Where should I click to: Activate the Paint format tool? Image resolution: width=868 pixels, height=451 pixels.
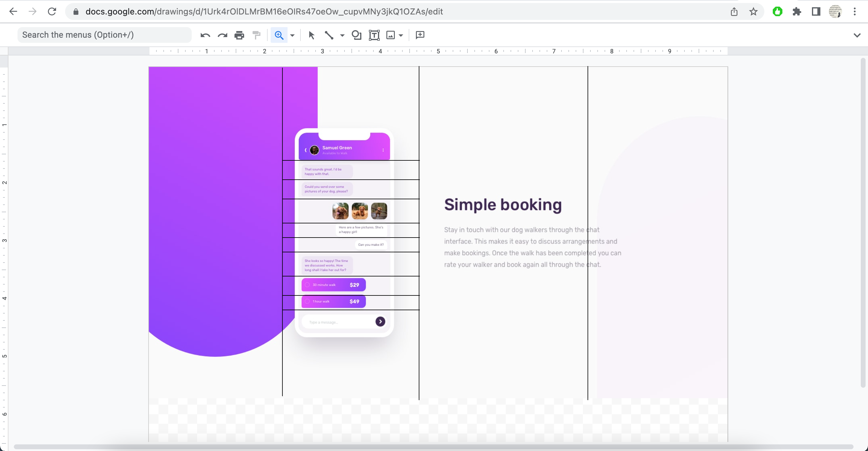click(256, 35)
